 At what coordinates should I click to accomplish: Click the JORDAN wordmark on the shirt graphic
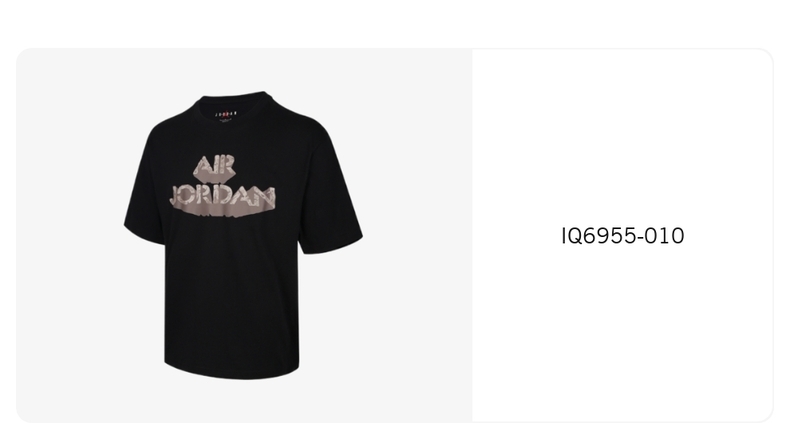(223, 197)
